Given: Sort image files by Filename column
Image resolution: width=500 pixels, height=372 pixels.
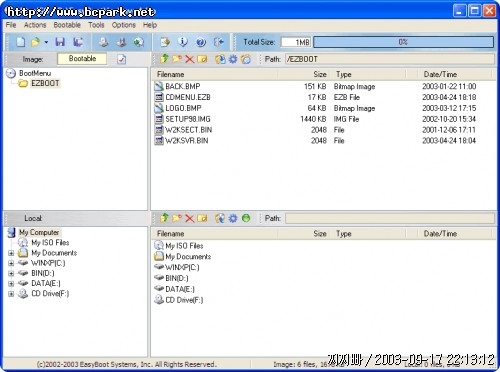Looking at the screenshot, I should coord(214,74).
